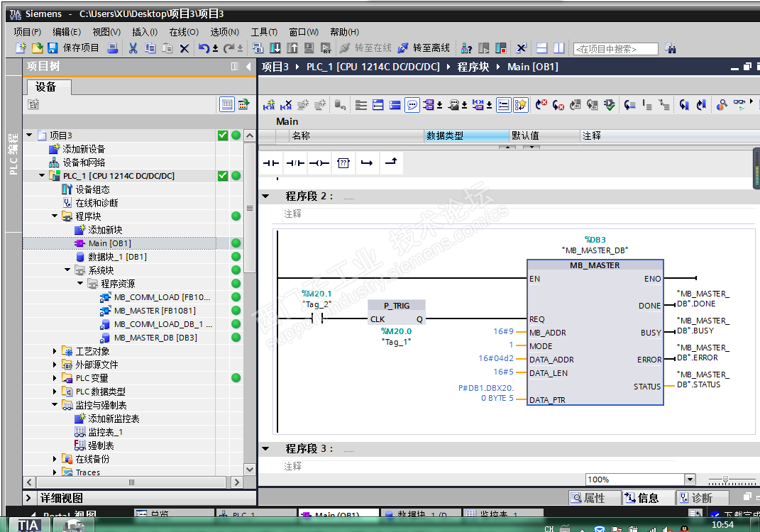Insert empty box from favorites
The image size is (760, 532).
click(343, 163)
